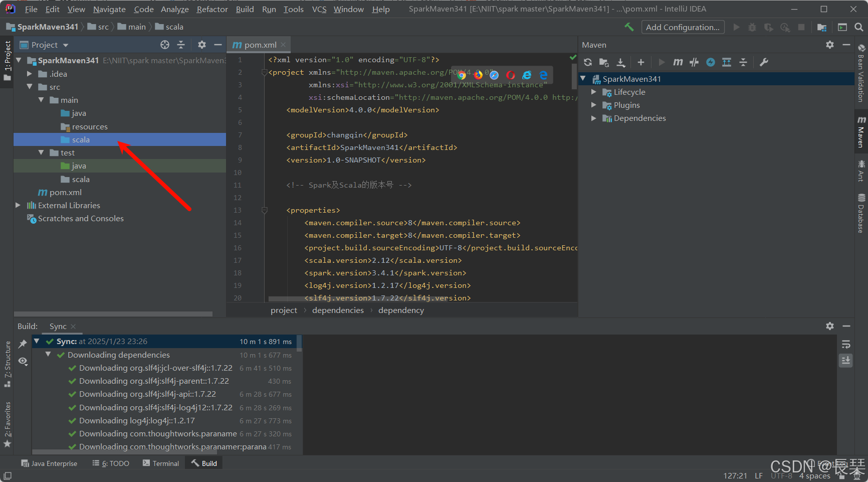Toggle eye view filter in Build panel
Image resolution: width=868 pixels, height=482 pixels.
tap(23, 361)
